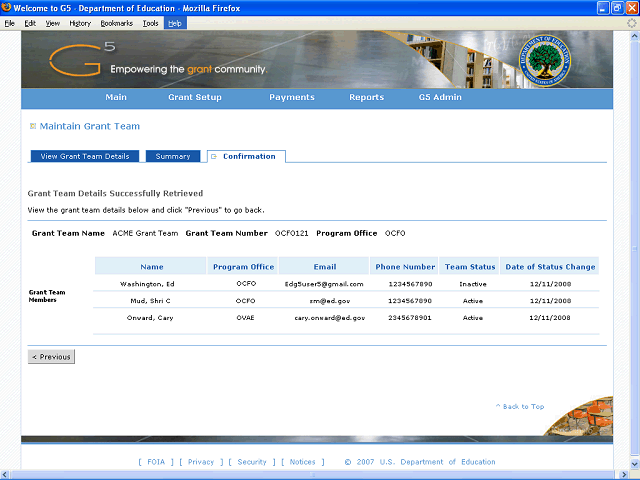This screenshot has width=640, height=480.
Task: Click the Firefox activity throbber icon
Action: [x=631, y=22]
